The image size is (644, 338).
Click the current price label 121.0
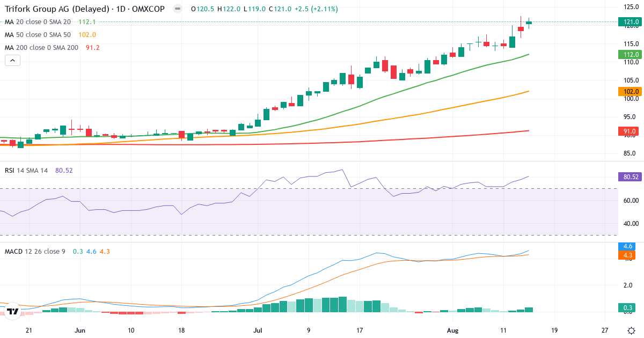point(630,22)
